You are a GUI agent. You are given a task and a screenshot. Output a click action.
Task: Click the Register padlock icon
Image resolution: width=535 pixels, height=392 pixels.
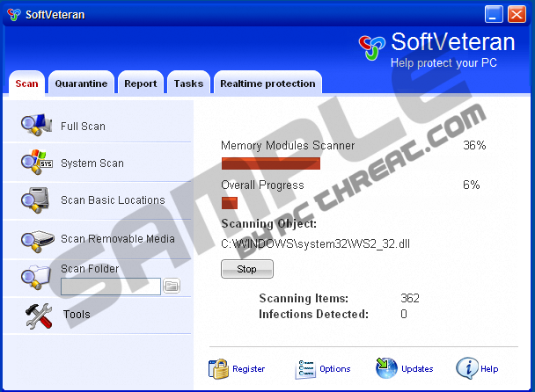pos(218,369)
